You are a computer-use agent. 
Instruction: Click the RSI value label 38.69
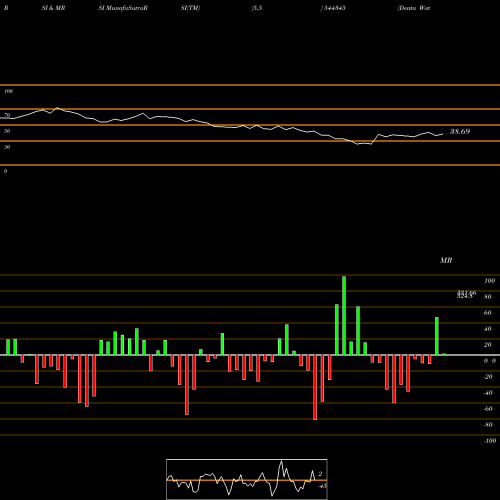tap(460, 131)
